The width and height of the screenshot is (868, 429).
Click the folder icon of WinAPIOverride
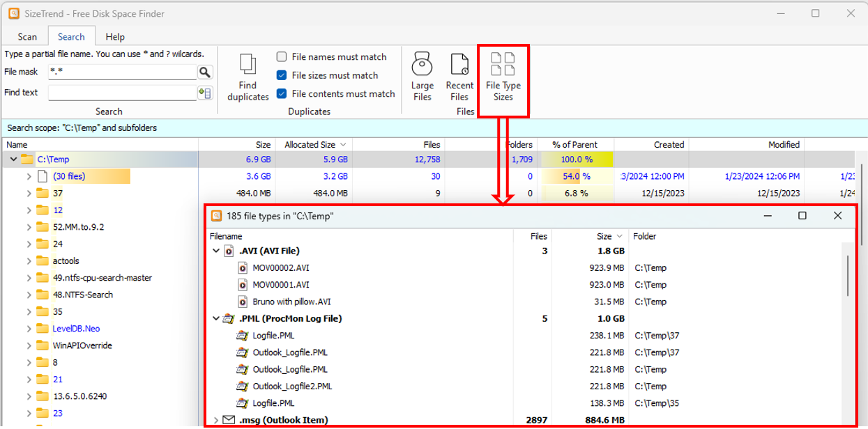43,345
